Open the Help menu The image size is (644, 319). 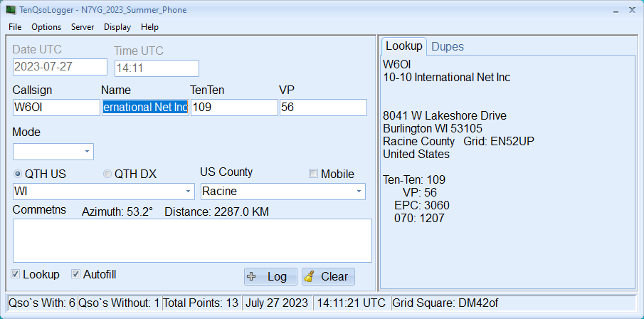click(x=149, y=27)
